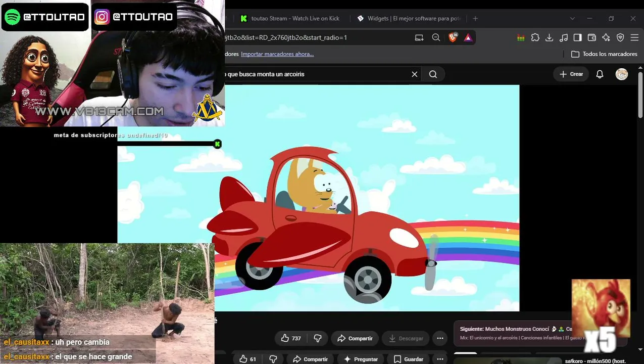
Task: Click the colorful equalizer extension icon
Action: (521, 37)
